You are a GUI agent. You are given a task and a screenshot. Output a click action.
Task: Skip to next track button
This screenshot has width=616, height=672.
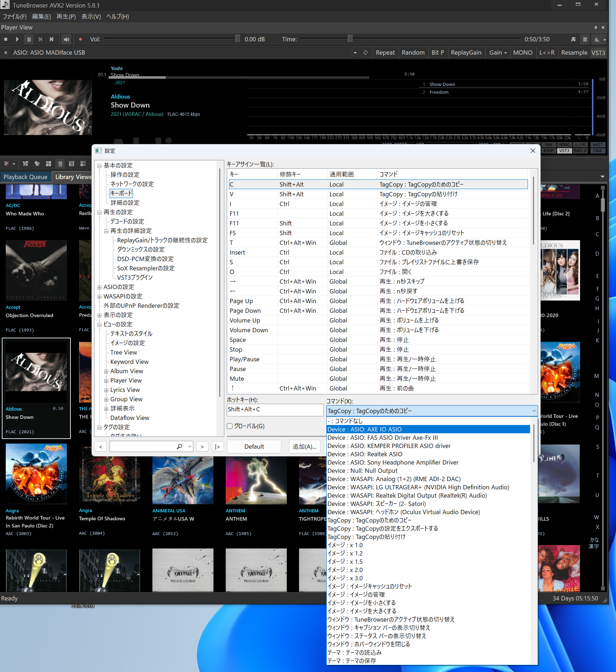point(52,39)
